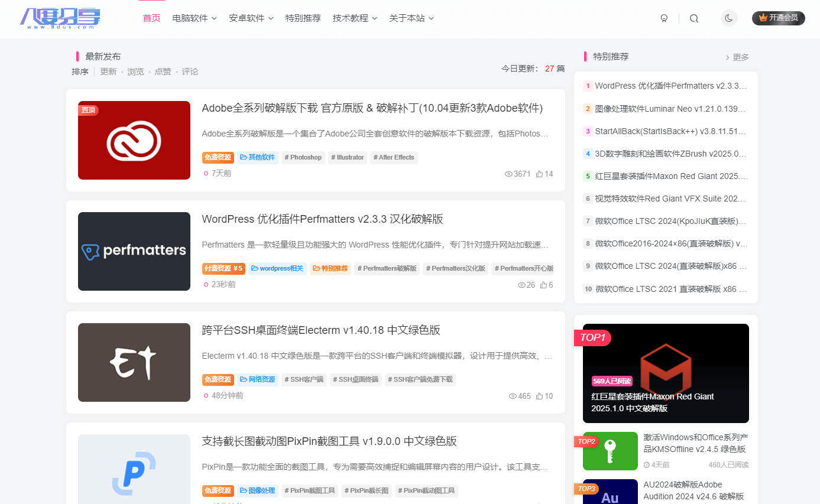Click the 付费资源 ¥5 badge on Perfmatters post
The width and height of the screenshot is (820, 504).
pyautogui.click(x=223, y=268)
